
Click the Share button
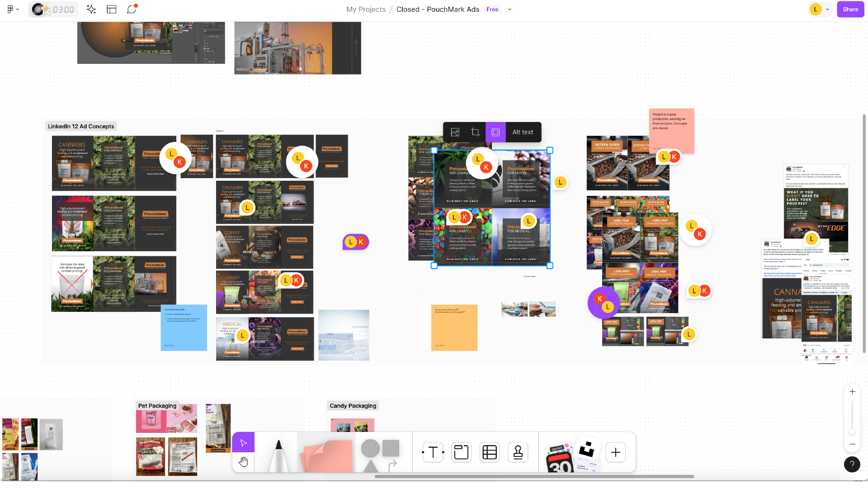coord(850,9)
